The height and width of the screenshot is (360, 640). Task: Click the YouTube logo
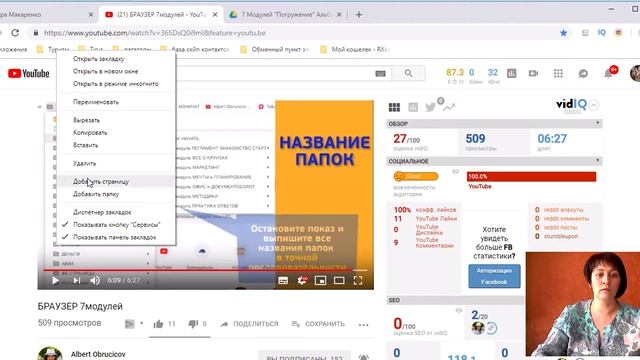click(29, 73)
